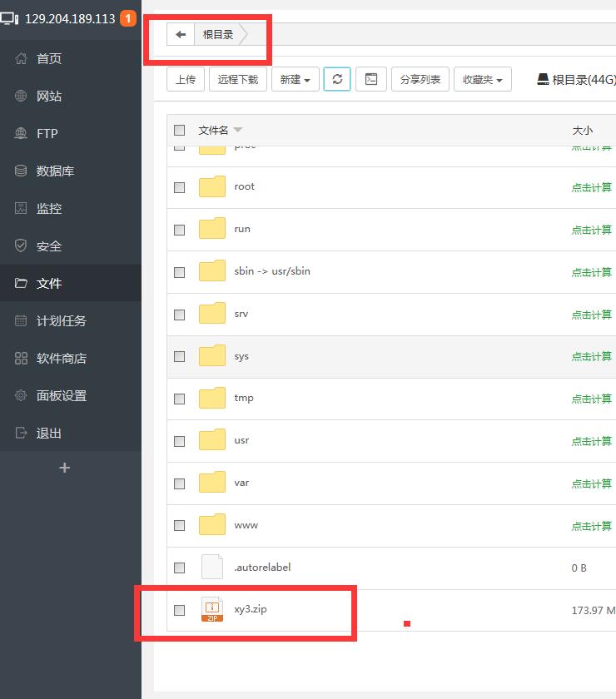Click the refresh icon button
Viewport: 616px width, 699px height.
tap(337, 79)
